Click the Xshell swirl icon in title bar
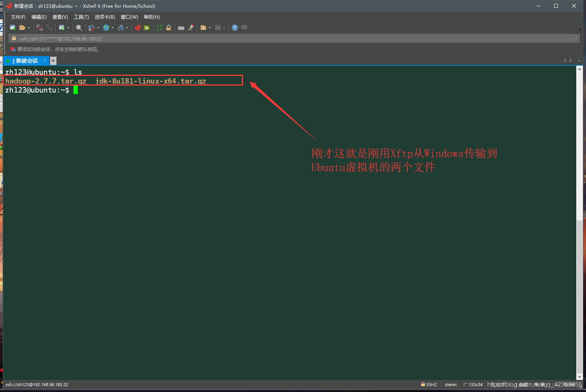 (x=9, y=6)
